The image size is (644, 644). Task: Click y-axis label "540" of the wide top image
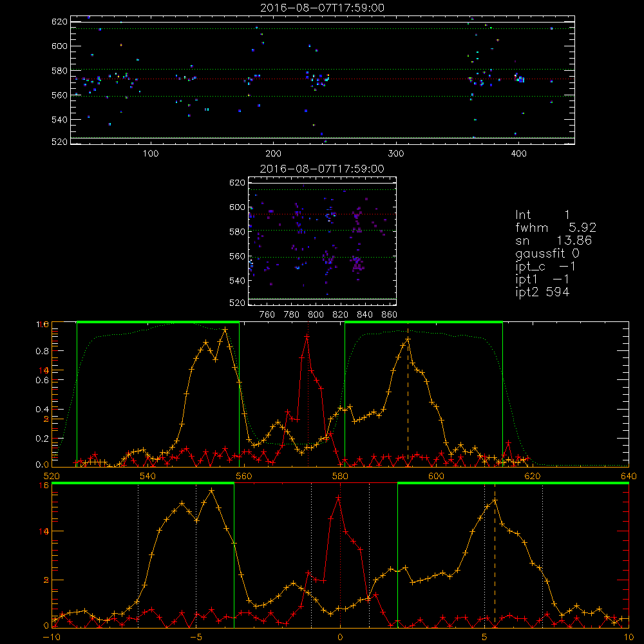(59, 120)
